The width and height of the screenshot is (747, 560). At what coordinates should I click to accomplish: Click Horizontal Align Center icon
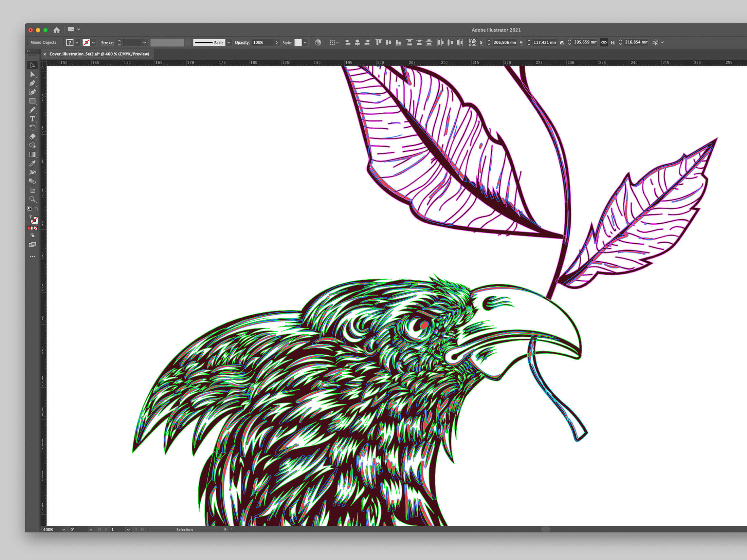357,42
